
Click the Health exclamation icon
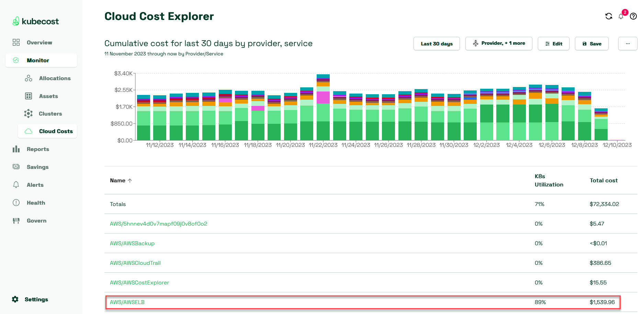tap(16, 203)
